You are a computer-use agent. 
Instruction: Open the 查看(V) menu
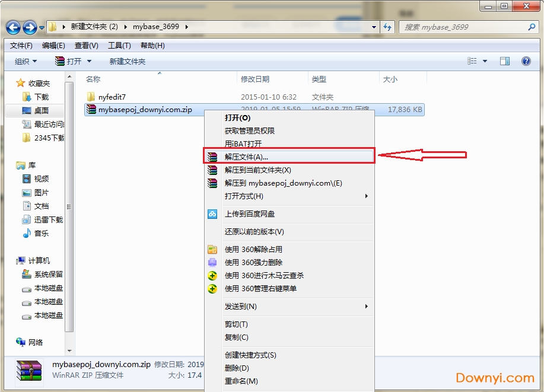pyautogui.click(x=85, y=45)
